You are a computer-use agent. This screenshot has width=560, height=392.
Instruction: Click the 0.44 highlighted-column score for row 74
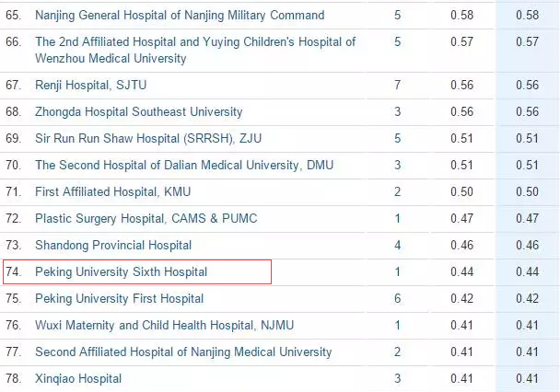pyautogui.click(x=527, y=271)
